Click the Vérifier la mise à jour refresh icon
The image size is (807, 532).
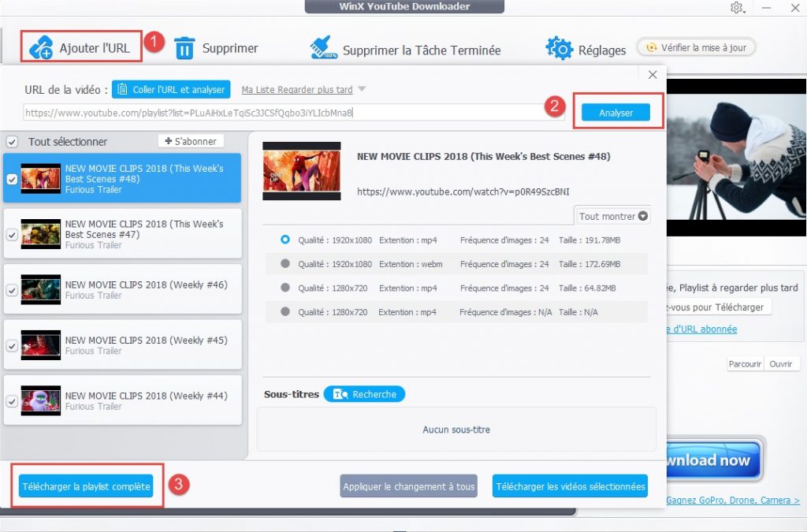coord(651,47)
